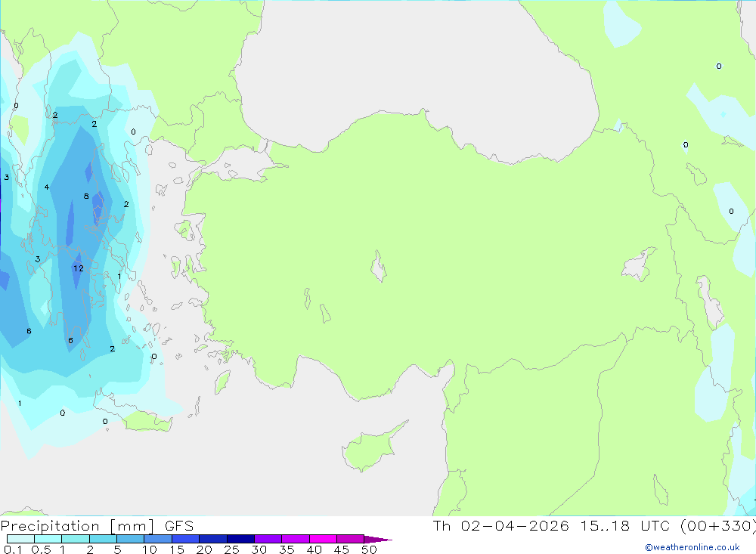Click the 'GFS' model label

tap(179, 526)
